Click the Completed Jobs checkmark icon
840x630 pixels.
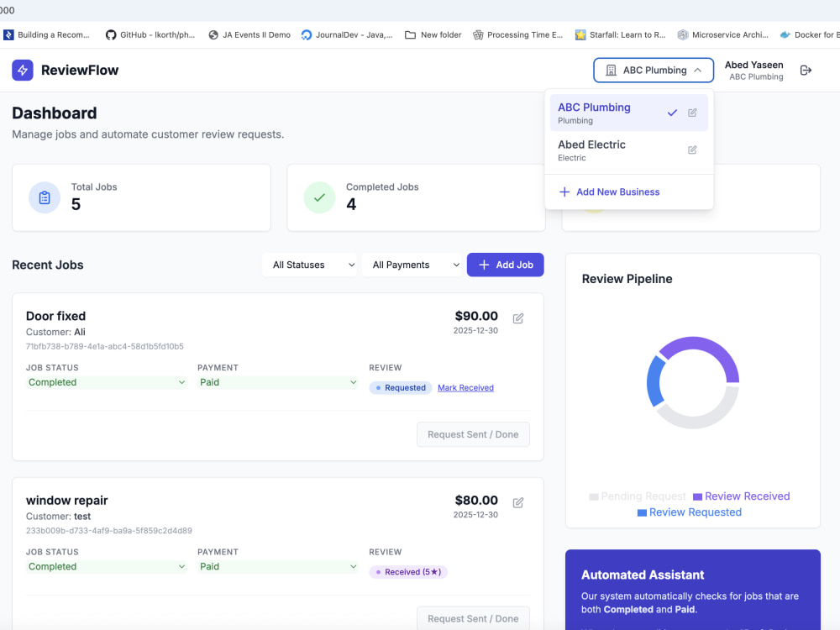tap(319, 197)
